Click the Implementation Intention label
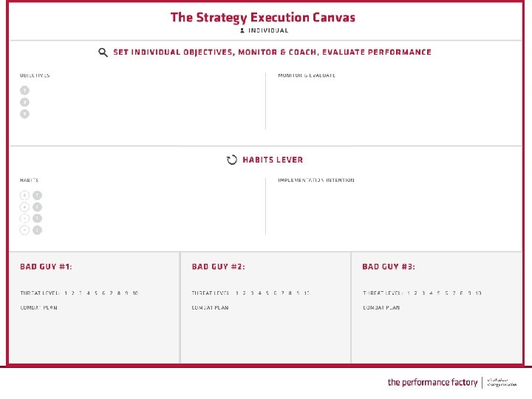 316,180
